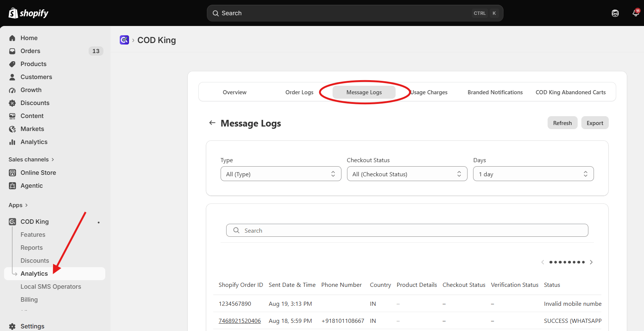Open Billing under COD King
This screenshot has height=331, width=644.
coord(29,299)
